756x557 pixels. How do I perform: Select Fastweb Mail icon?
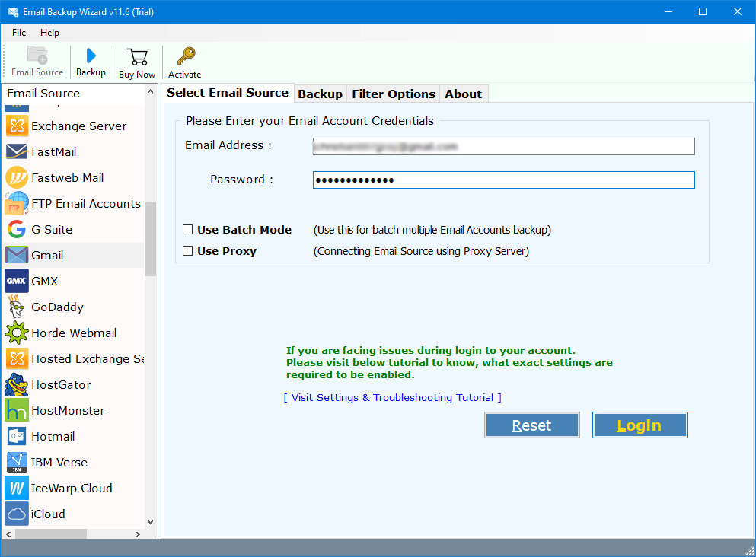[x=17, y=178]
